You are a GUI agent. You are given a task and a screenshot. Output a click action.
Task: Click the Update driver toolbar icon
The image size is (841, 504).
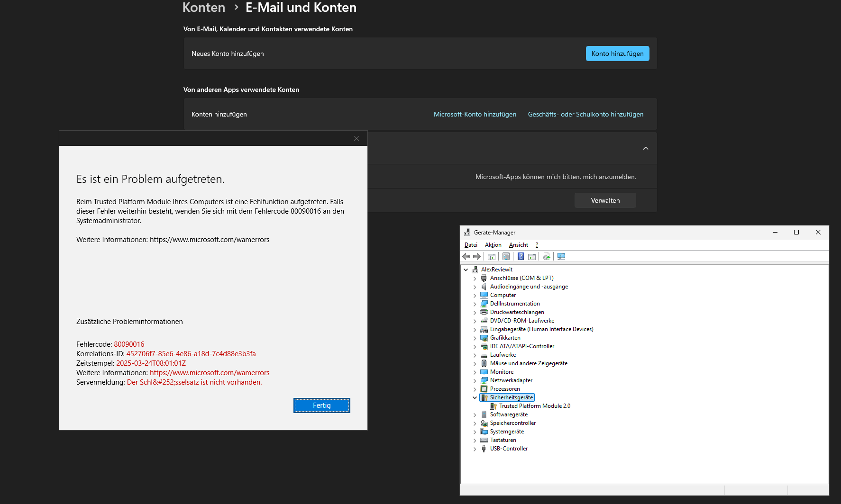tap(547, 256)
